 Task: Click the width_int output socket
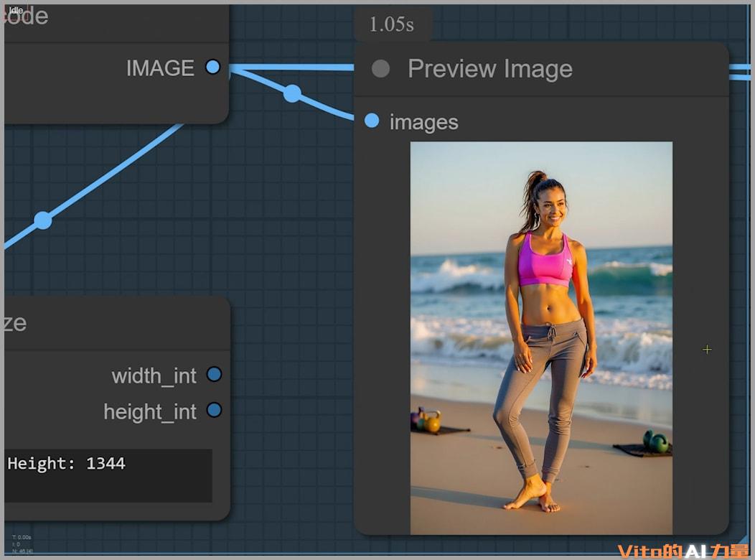click(215, 374)
